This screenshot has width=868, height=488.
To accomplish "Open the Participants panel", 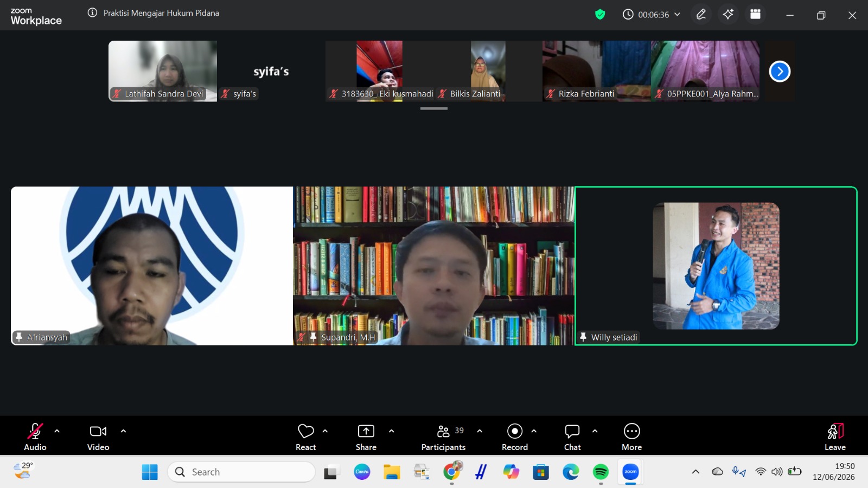I will pyautogui.click(x=443, y=436).
